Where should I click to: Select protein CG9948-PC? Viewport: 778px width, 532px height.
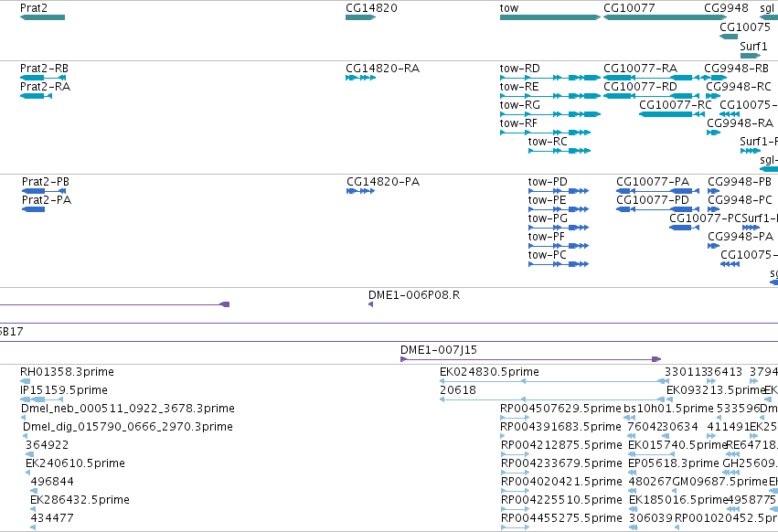(713, 209)
